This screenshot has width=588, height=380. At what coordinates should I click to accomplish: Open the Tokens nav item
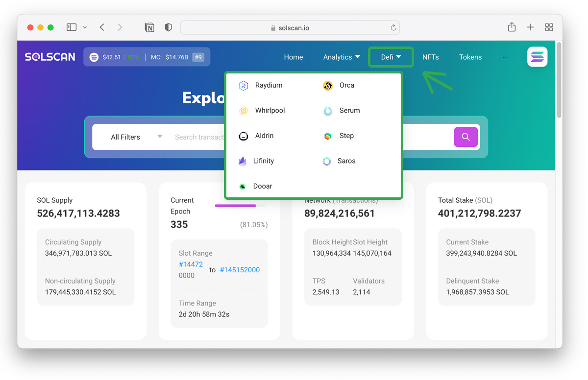(x=470, y=57)
